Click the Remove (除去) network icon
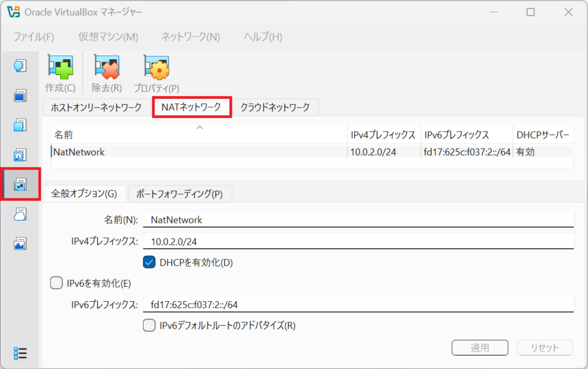The image size is (588, 369). (107, 68)
